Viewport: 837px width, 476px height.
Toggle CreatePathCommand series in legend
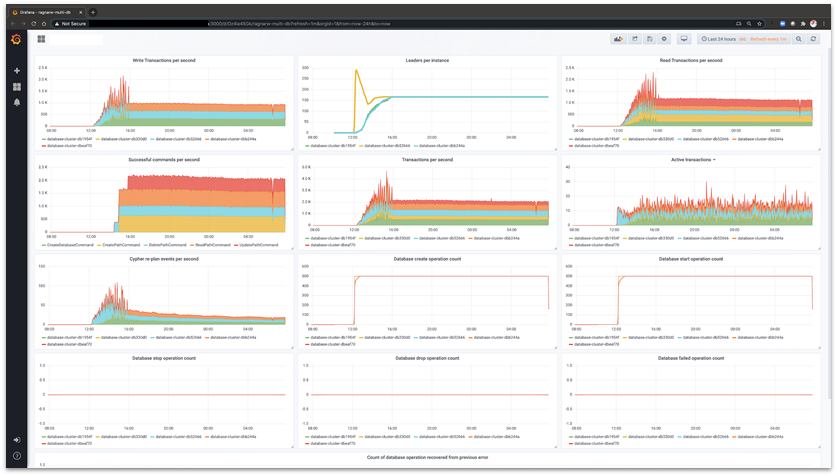pos(121,245)
